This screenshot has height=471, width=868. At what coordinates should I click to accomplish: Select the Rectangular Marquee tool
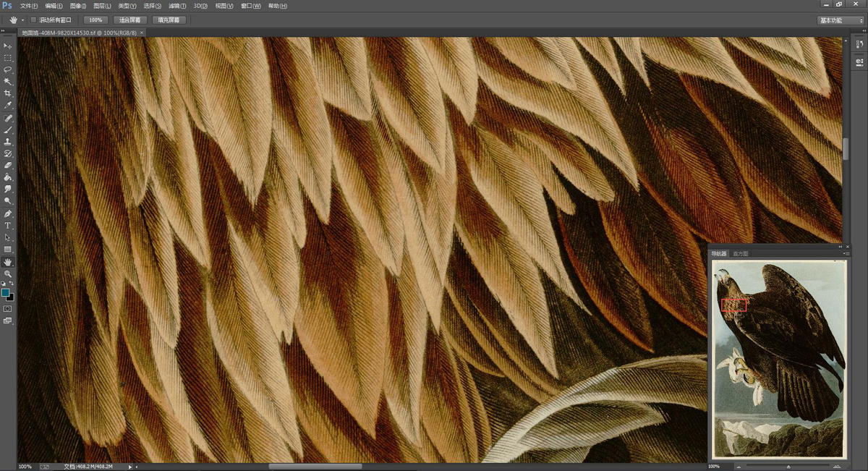8,58
